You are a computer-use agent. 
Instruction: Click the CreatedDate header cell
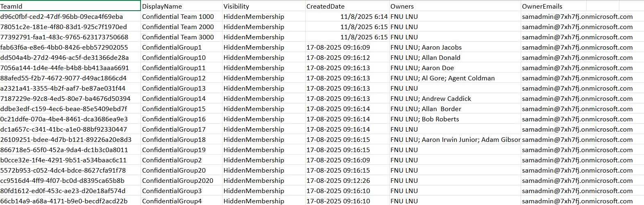pos(347,6)
